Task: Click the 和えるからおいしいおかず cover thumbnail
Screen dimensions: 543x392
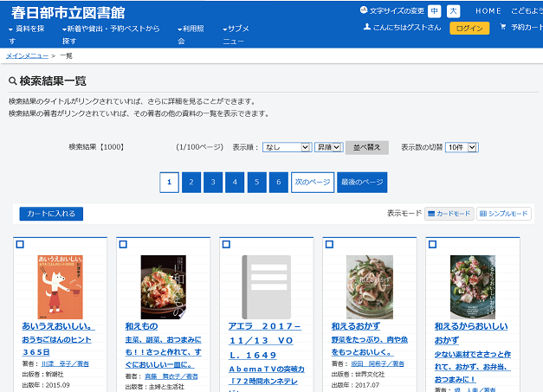Action: (x=473, y=287)
